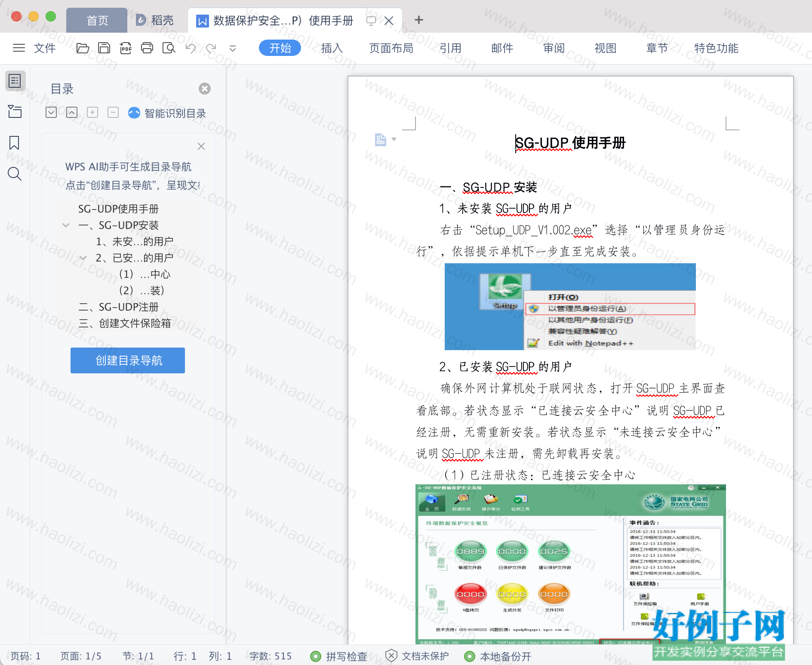Click 文档未保护 status indicator

pos(417,656)
